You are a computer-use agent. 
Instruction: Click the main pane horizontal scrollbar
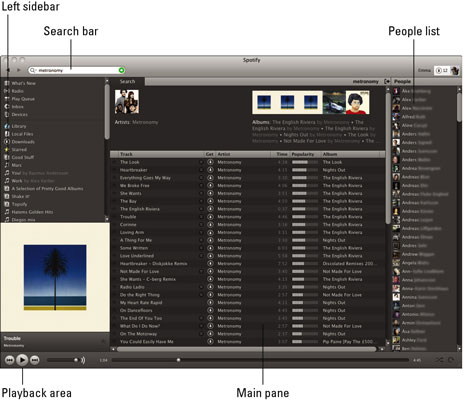click(247, 349)
